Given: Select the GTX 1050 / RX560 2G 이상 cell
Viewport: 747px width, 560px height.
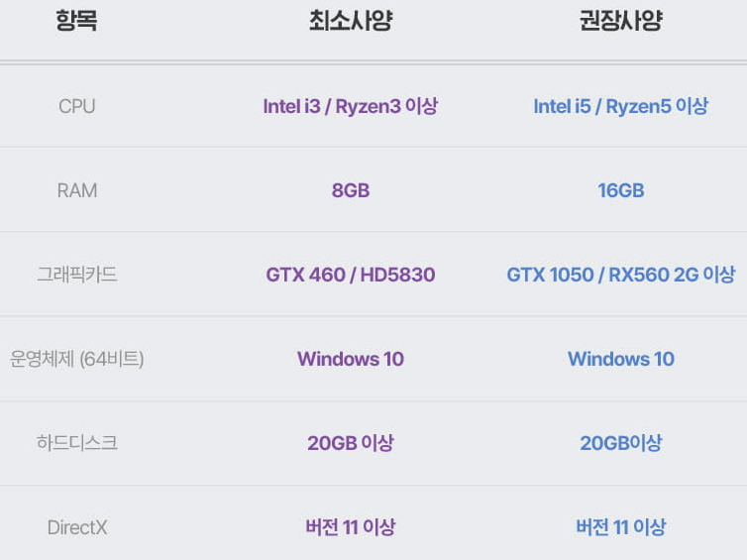Looking at the screenshot, I should 621,275.
